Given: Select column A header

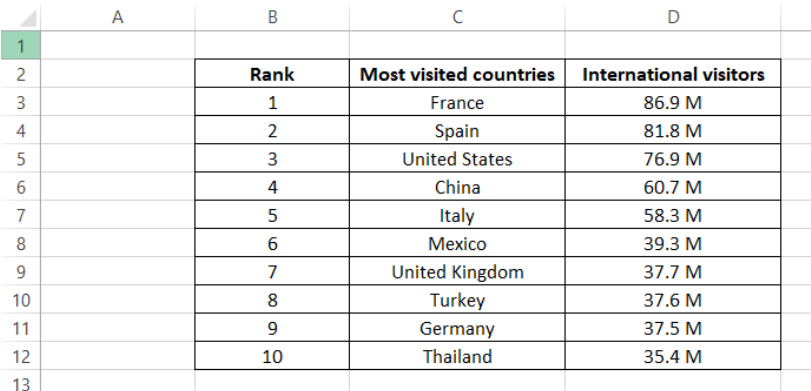Looking at the screenshot, I should (118, 17).
